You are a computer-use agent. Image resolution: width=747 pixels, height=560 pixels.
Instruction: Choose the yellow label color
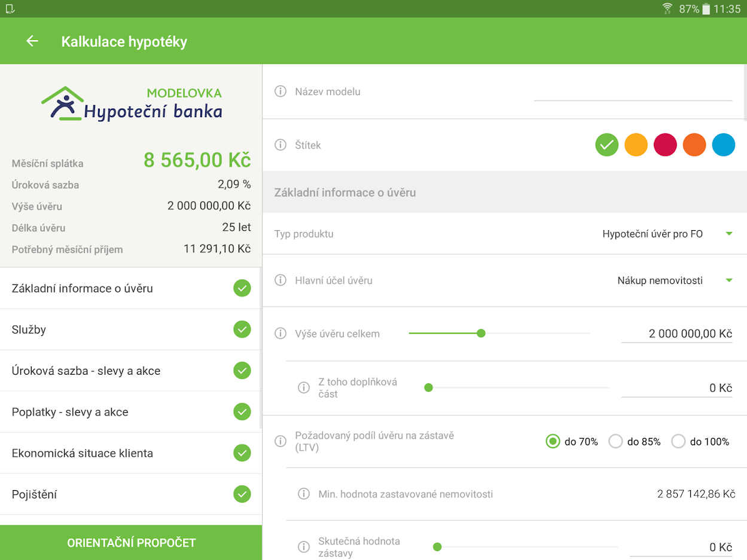pyautogui.click(x=636, y=145)
